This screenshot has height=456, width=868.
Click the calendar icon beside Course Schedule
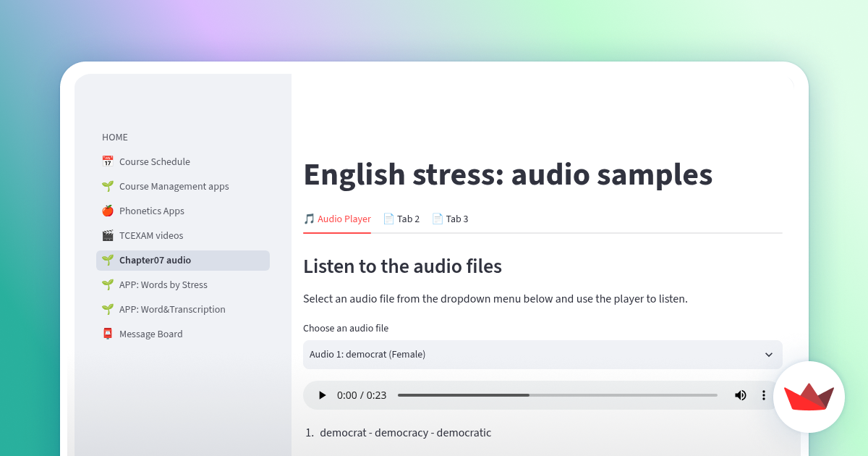[108, 161]
